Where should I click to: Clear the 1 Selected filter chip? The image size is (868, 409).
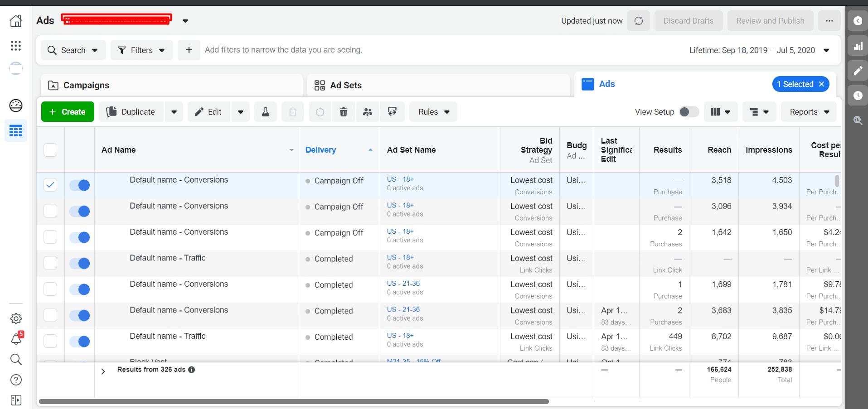coord(821,84)
